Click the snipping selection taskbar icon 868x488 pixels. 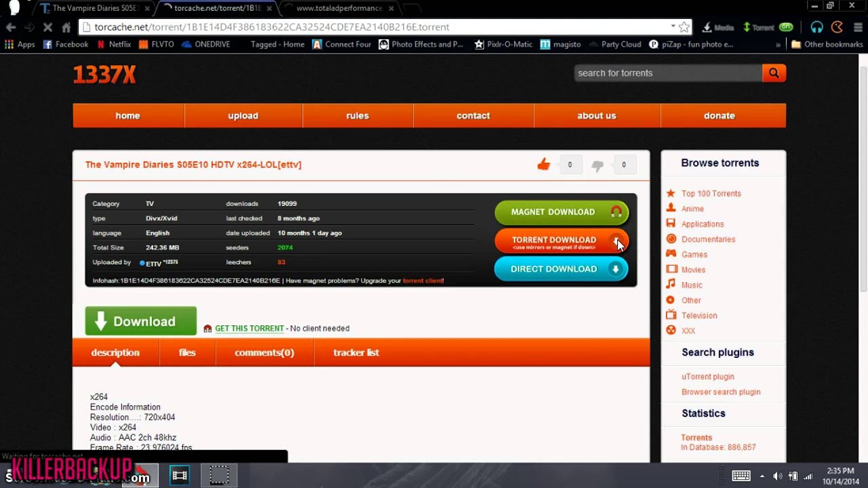click(219, 476)
